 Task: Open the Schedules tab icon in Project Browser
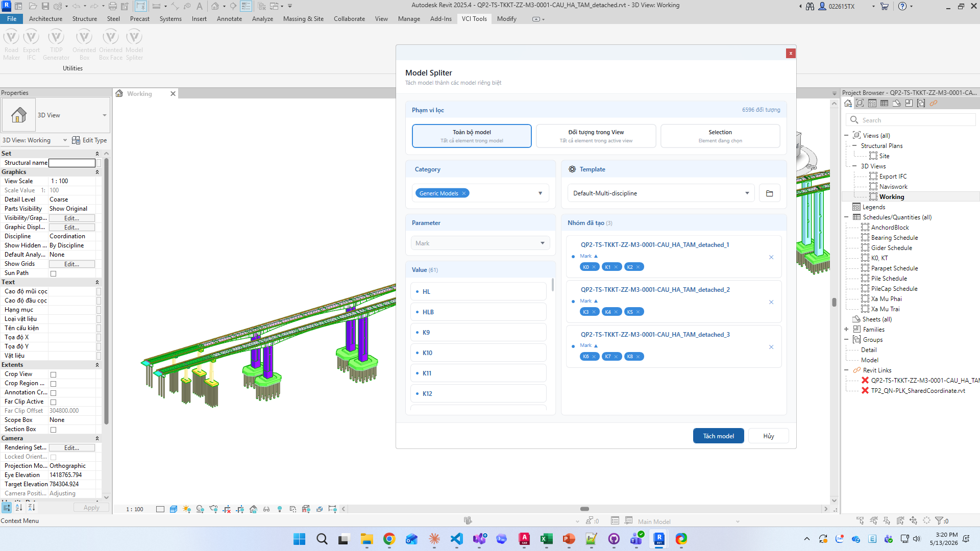(884, 103)
